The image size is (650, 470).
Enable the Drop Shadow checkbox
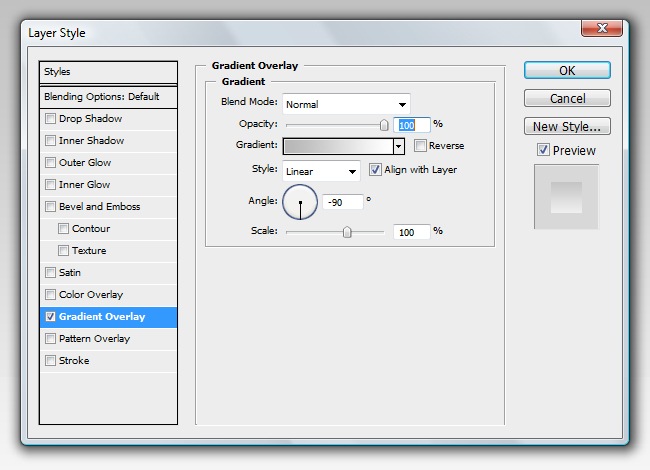(x=51, y=119)
